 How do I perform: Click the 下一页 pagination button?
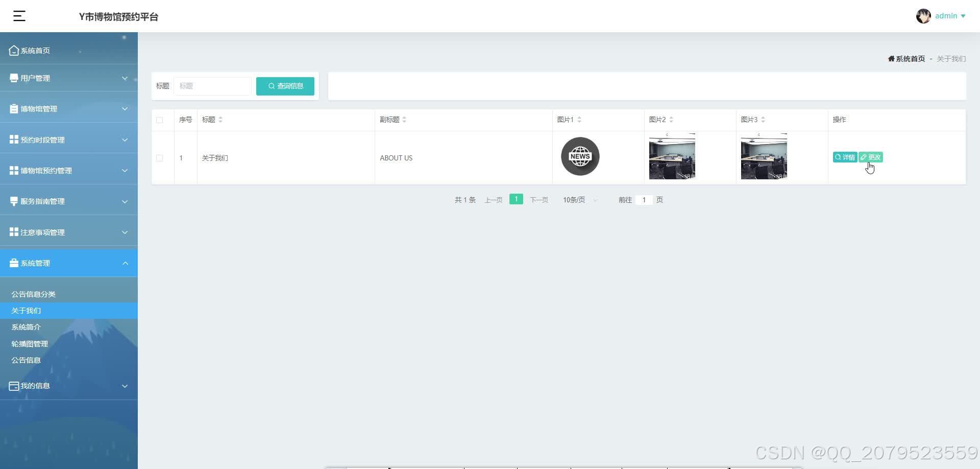click(539, 200)
